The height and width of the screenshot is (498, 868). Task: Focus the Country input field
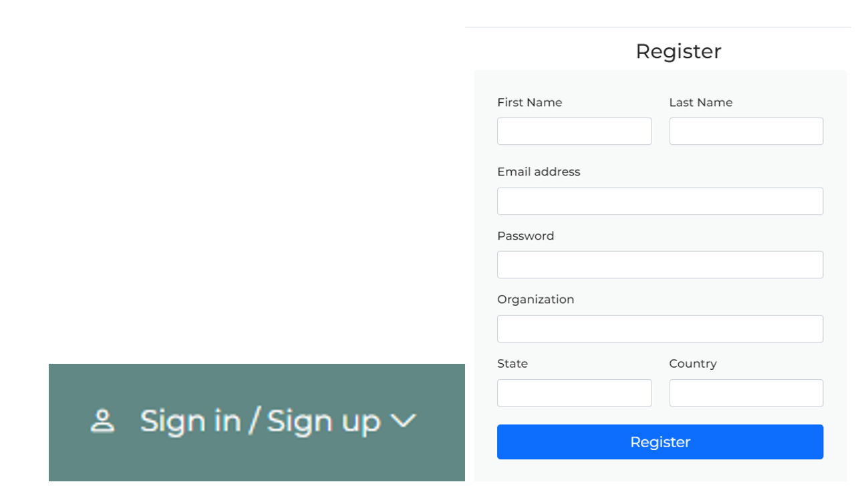746,393
